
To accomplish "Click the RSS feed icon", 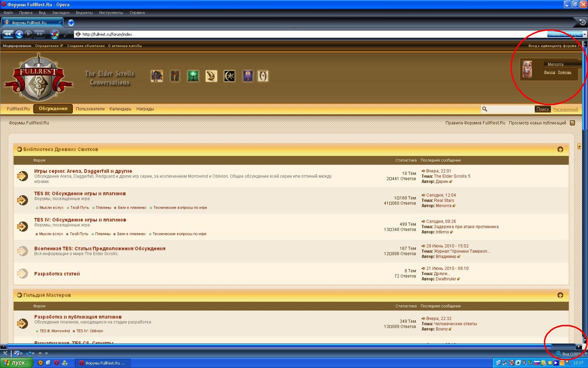I will [573, 123].
